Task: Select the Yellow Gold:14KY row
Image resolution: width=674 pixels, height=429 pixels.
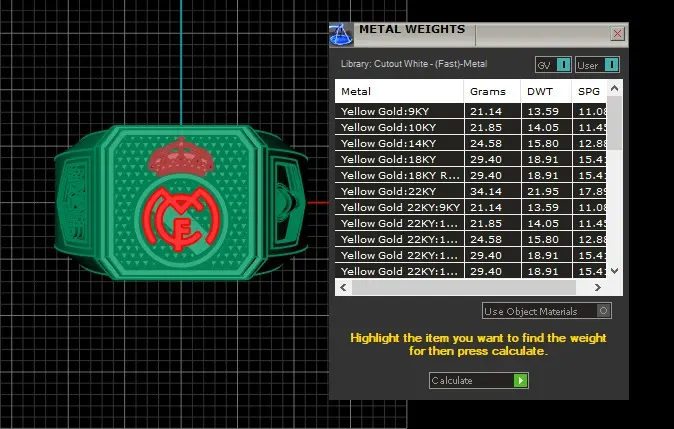Action: point(471,143)
